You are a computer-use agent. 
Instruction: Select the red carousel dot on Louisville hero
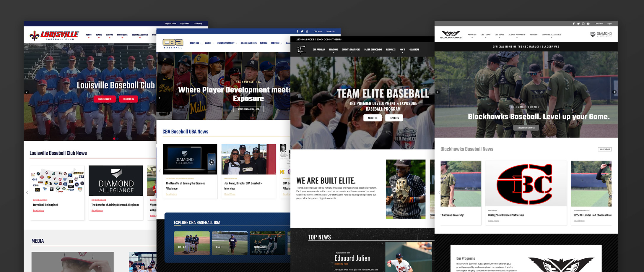[x=114, y=138]
